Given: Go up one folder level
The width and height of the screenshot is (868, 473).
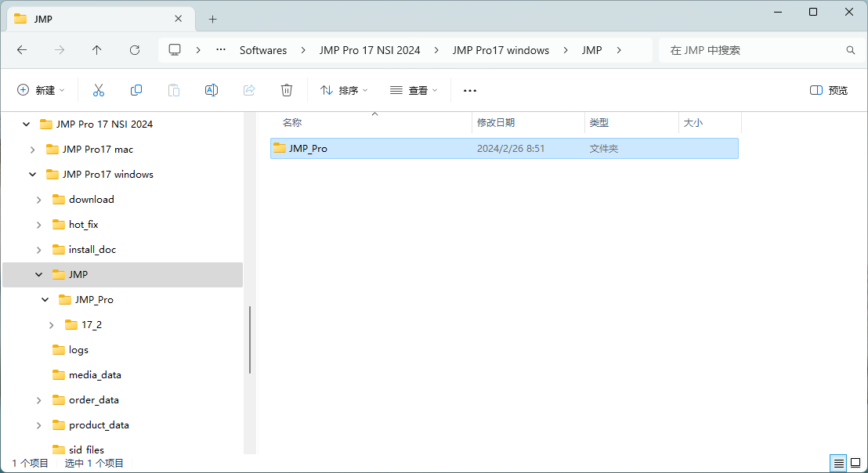Looking at the screenshot, I should tap(97, 50).
